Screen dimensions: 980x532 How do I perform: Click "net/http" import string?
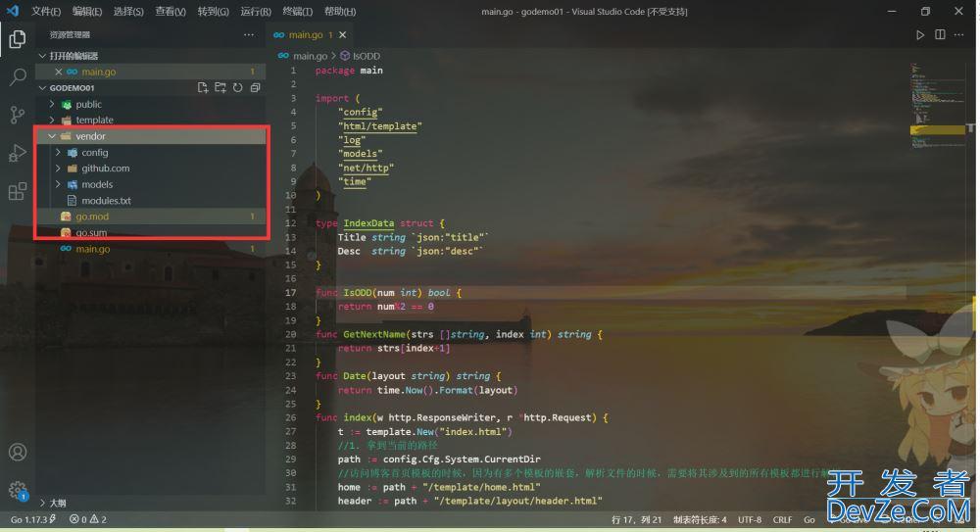(366, 168)
